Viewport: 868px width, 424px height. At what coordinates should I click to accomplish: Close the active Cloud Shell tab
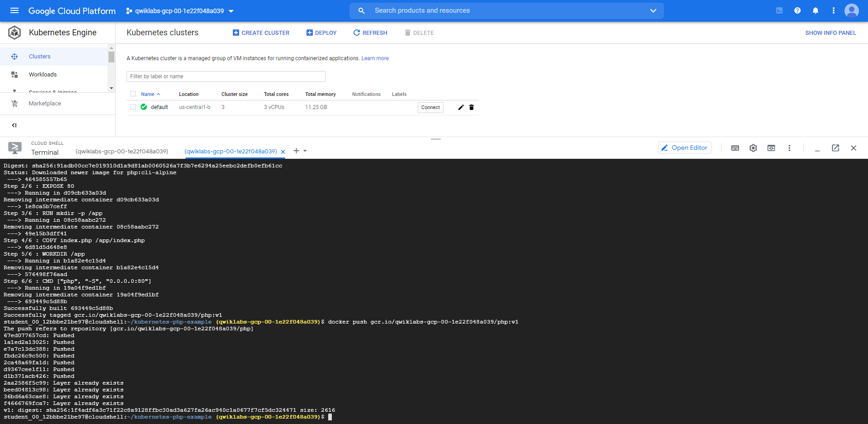point(283,152)
